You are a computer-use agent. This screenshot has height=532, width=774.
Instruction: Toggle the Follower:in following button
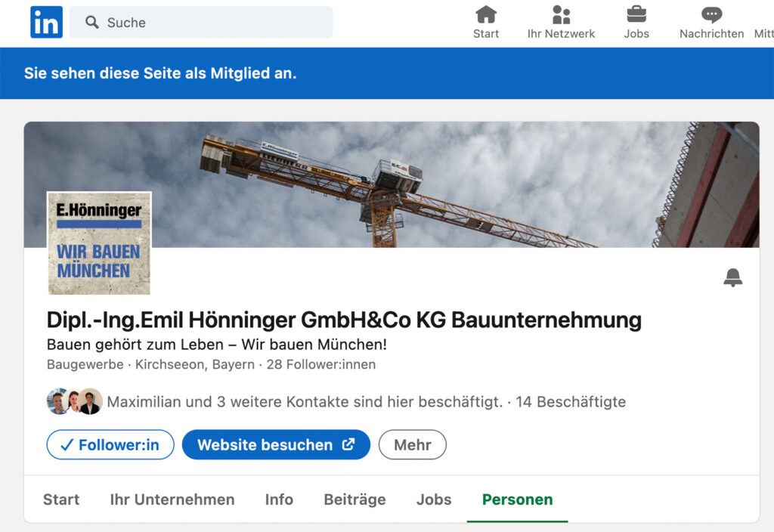110,444
